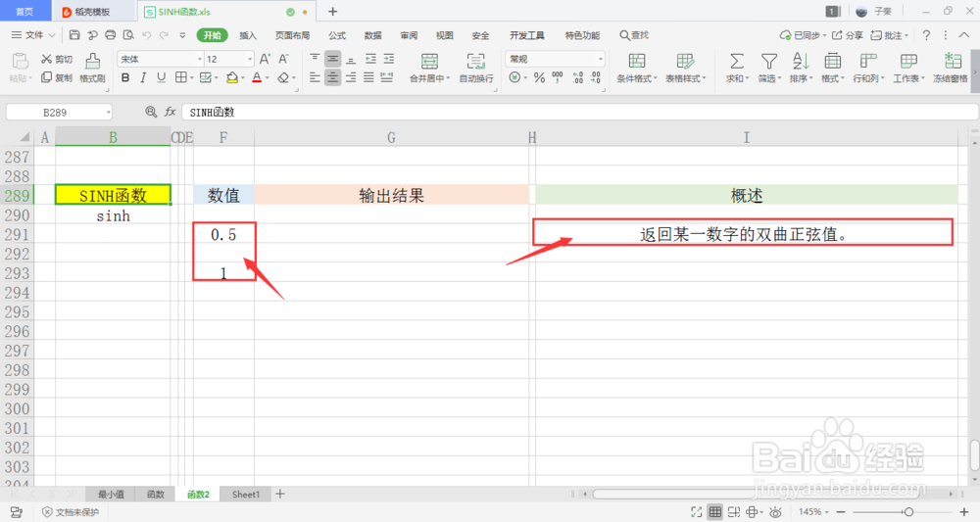Open the Conditional Formatting (条件格式) dropdown
980x522 pixels.
[x=637, y=78]
